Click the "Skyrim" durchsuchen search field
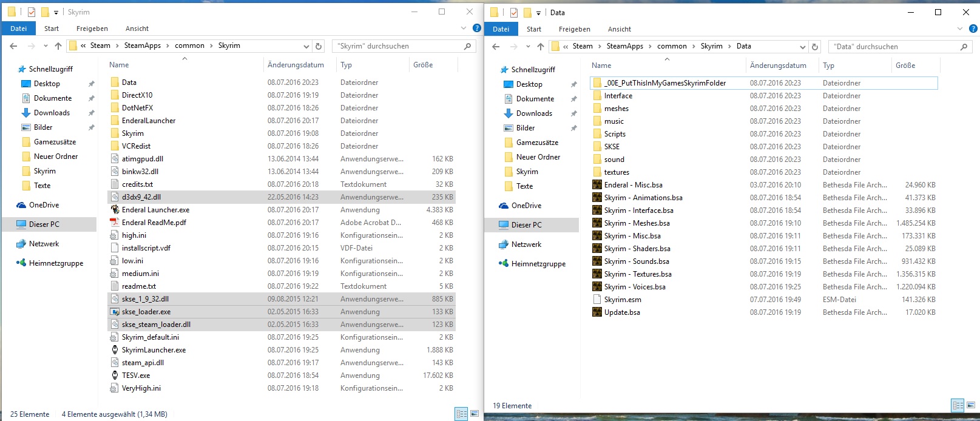This screenshot has height=421, width=980. point(397,46)
